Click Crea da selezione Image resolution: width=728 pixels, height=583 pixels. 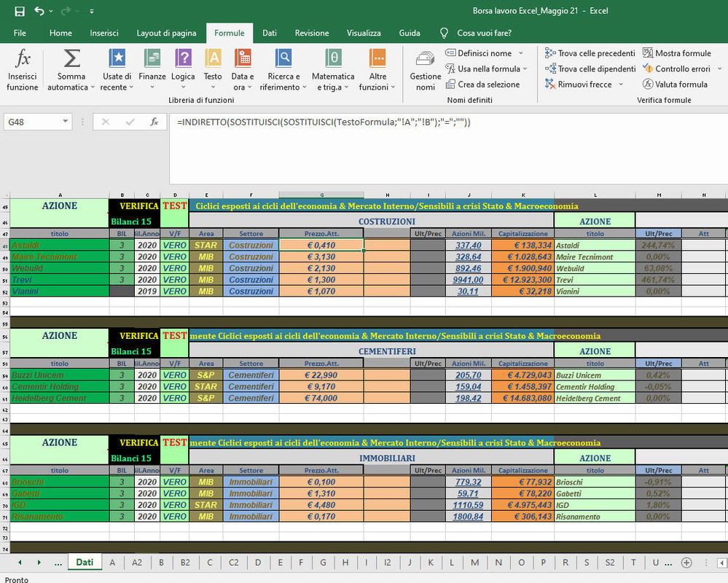482,85
